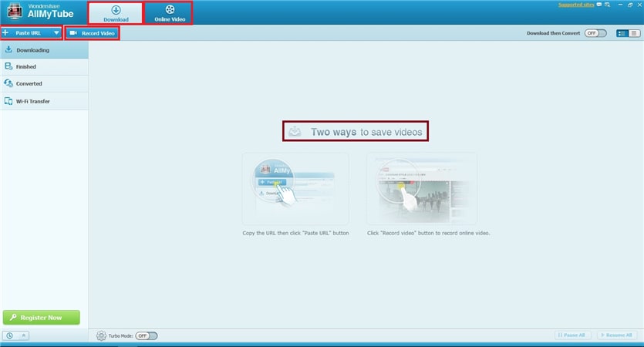This screenshot has width=644, height=347.
Task: Click the Converted sidebar icon
Action: pyautogui.click(x=8, y=83)
